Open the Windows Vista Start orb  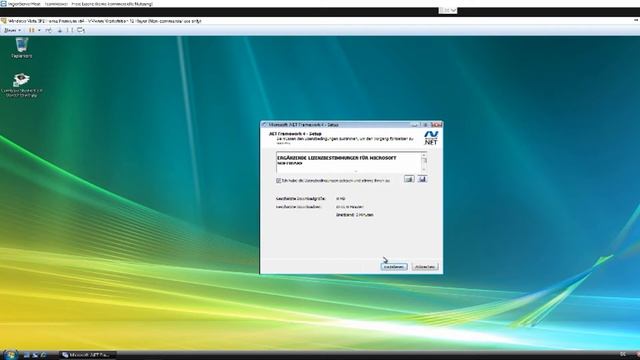[10, 355]
